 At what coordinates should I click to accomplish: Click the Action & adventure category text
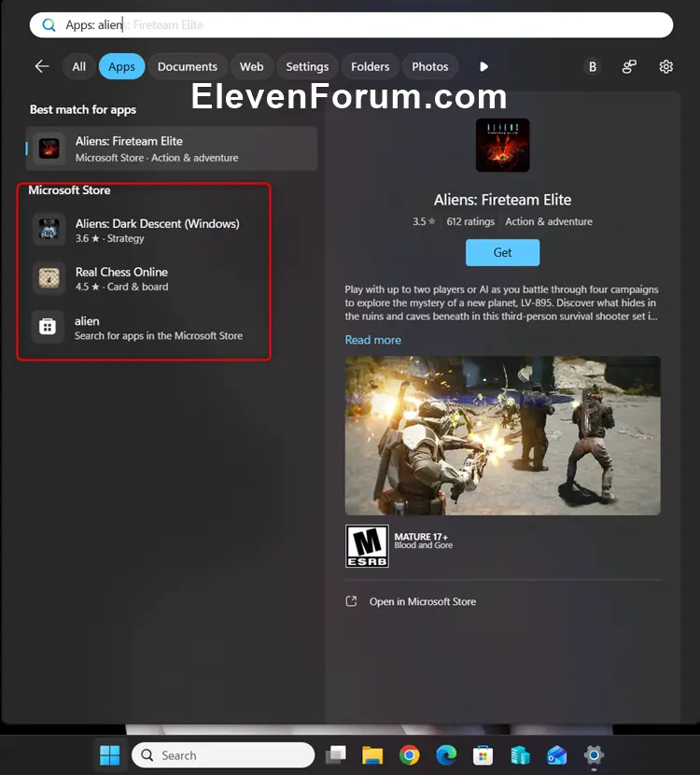[549, 221]
